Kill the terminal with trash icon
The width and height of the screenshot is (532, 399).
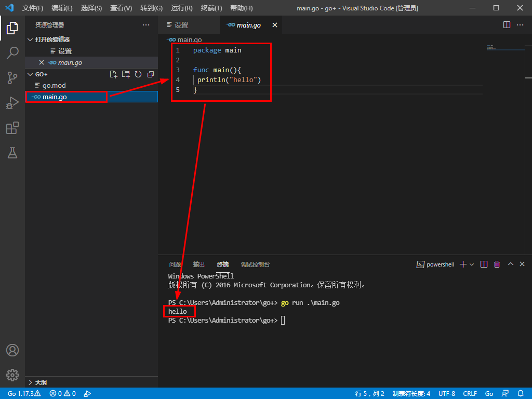(497, 264)
